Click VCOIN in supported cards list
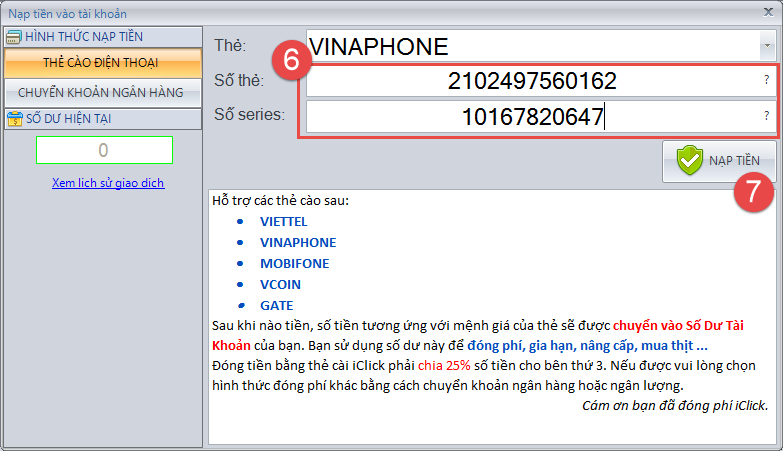783x451 pixels. (x=280, y=285)
